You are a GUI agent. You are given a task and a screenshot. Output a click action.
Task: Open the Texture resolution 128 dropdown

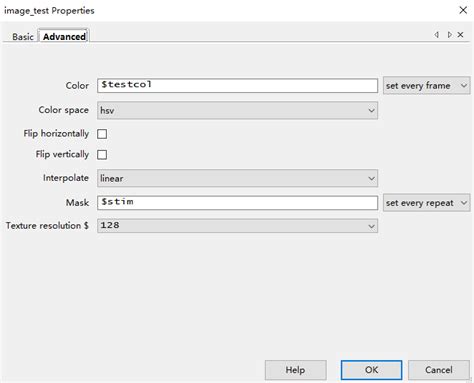[237, 226]
